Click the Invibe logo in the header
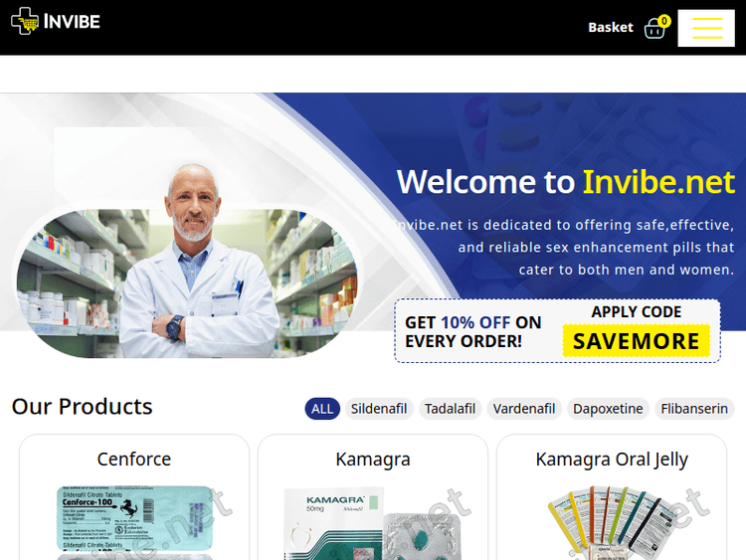 [x=56, y=21]
